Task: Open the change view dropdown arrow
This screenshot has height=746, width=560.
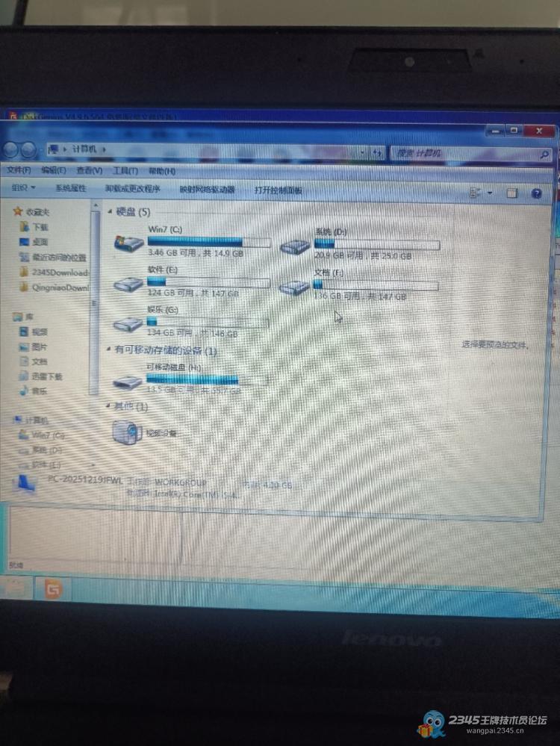Action: pyautogui.click(x=490, y=193)
